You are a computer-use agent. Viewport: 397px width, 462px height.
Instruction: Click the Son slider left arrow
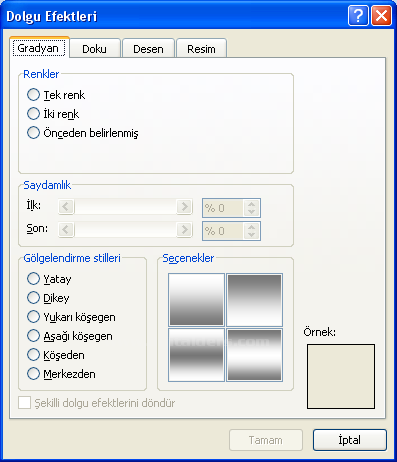click(66, 230)
